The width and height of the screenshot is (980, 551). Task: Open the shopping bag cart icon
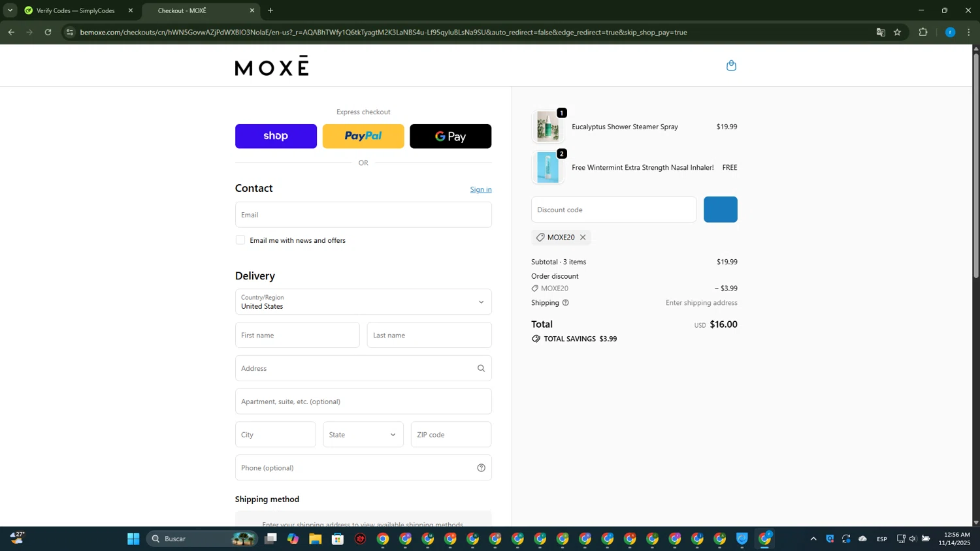[x=731, y=65]
